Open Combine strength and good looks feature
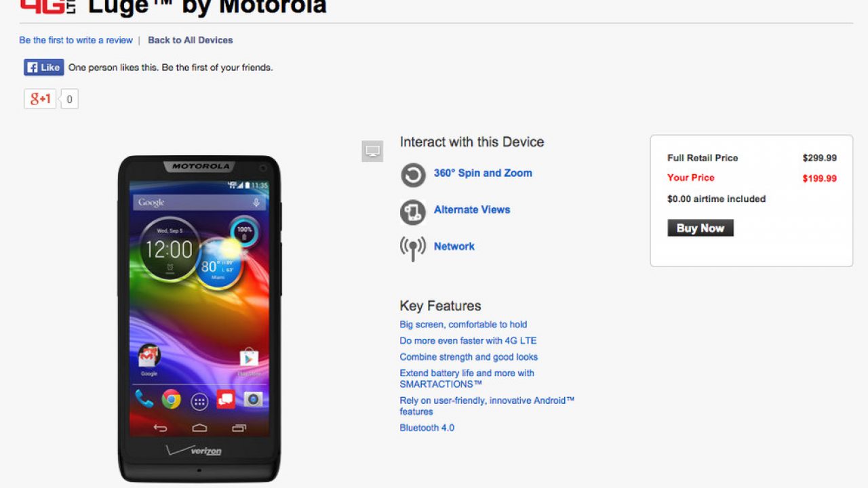Viewport: 868px width, 488px height. [x=469, y=357]
